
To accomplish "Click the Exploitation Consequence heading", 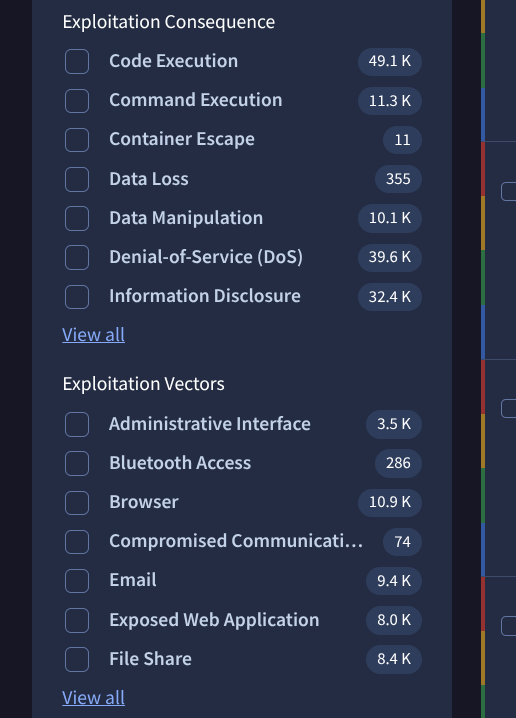I will click(169, 22).
